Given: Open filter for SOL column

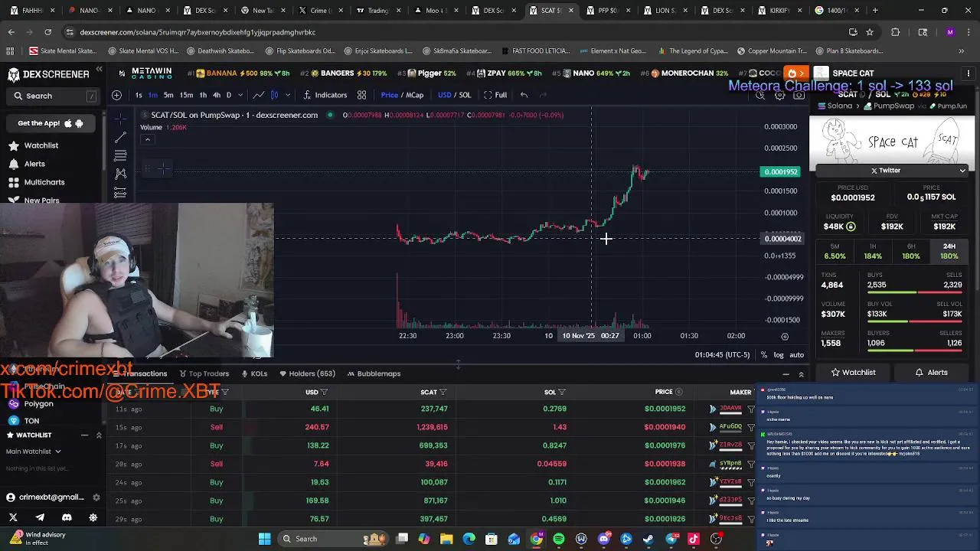Looking at the screenshot, I should pos(562,393).
